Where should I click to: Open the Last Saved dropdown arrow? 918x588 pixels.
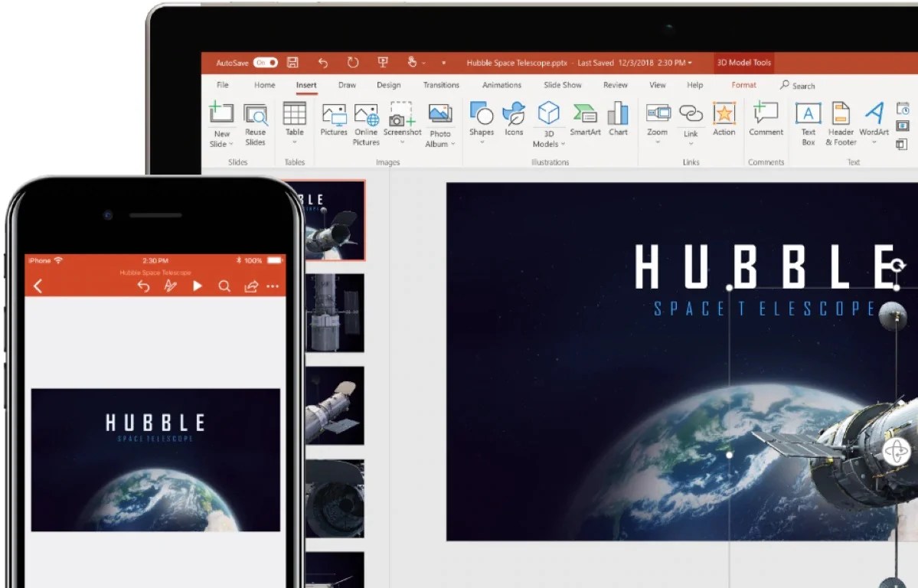690,63
